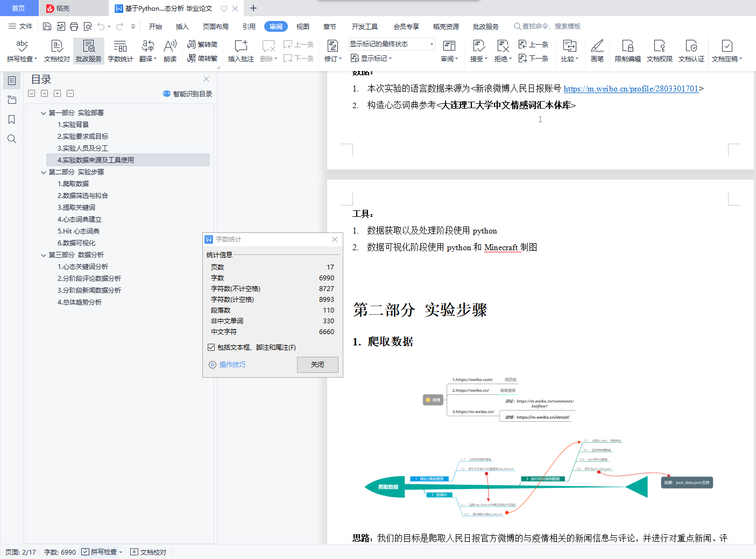Select 4.总体趋势分析 in the outline tree
This screenshot has width=756, height=559.
click(80, 302)
